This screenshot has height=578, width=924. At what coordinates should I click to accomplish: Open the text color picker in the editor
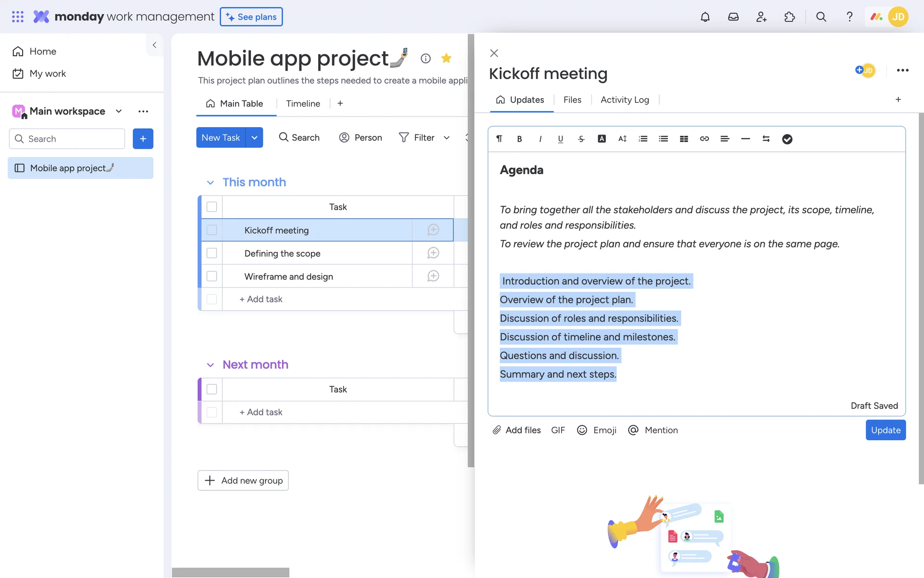click(x=602, y=139)
